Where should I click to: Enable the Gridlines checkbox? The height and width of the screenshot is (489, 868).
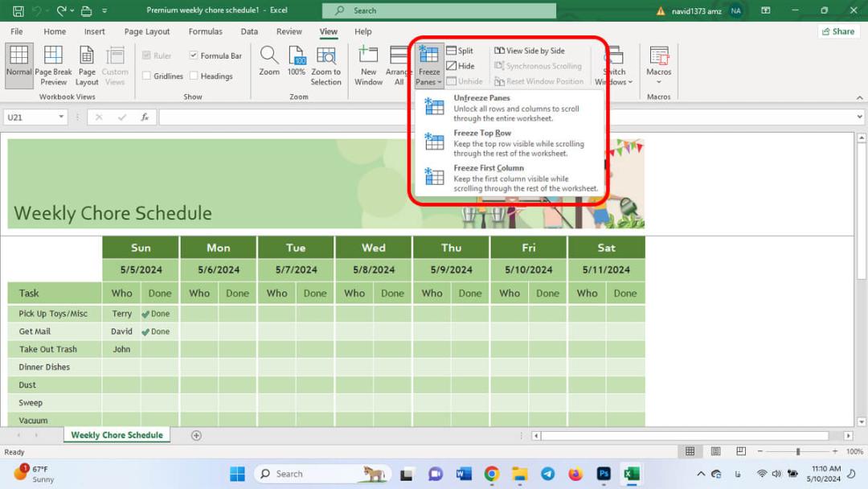coord(146,76)
